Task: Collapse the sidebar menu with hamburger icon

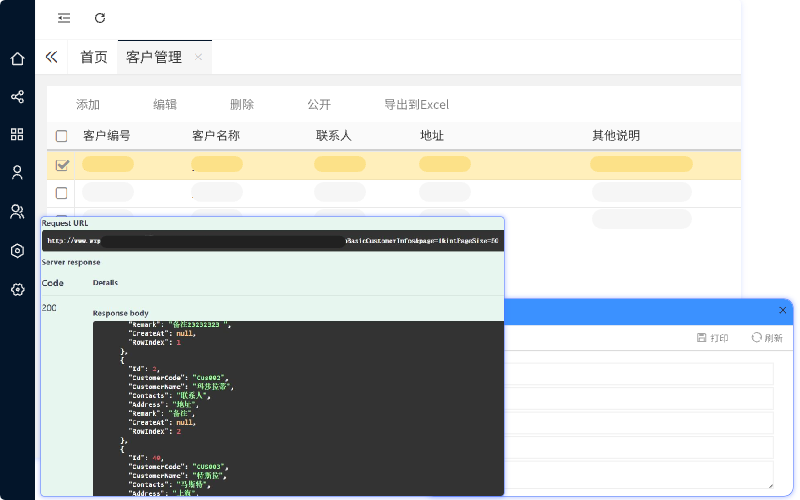Action: point(64,18)
